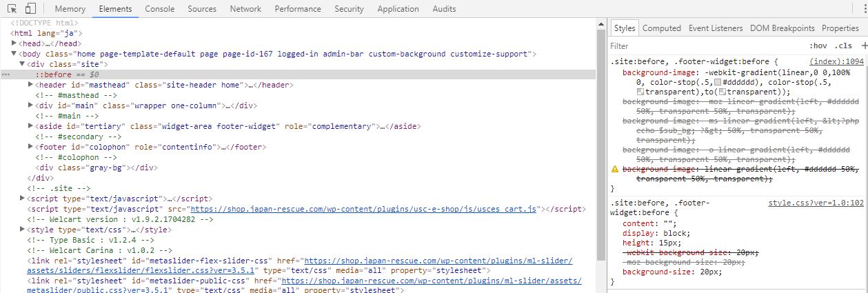Edit the content: "" declaration

650,223
